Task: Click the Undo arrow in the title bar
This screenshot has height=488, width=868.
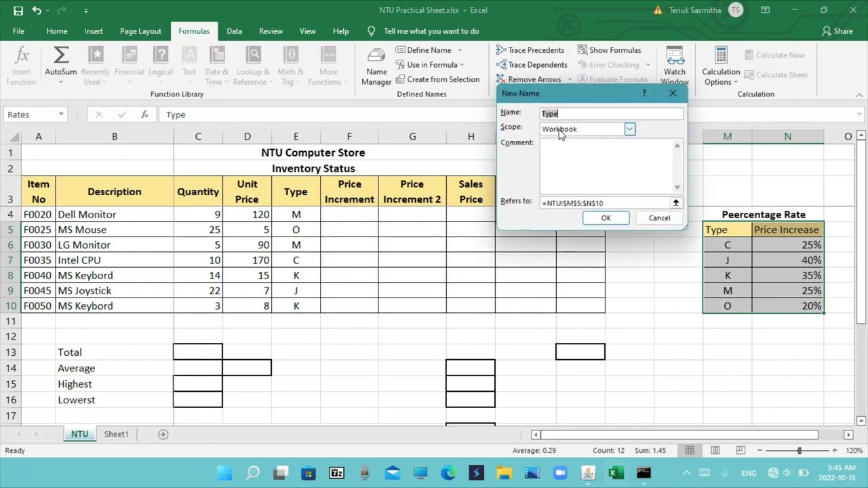Action: click(x=37, y=10)
